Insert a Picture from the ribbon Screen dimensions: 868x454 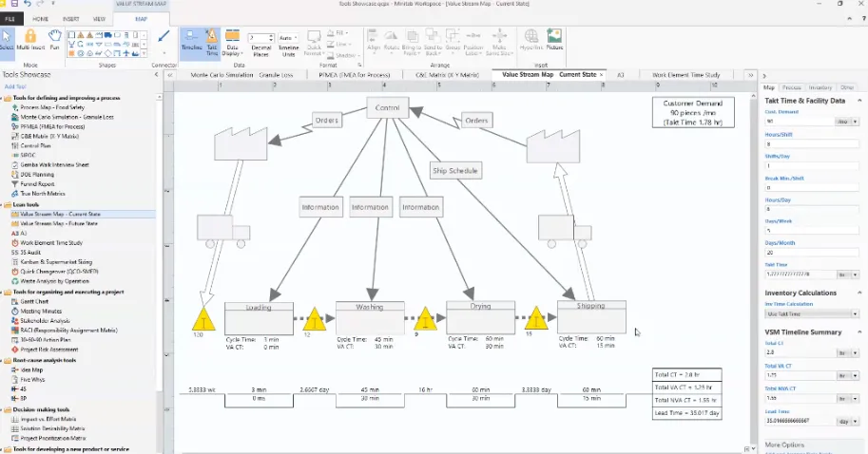pyautogui.click(x=554, y=40)
